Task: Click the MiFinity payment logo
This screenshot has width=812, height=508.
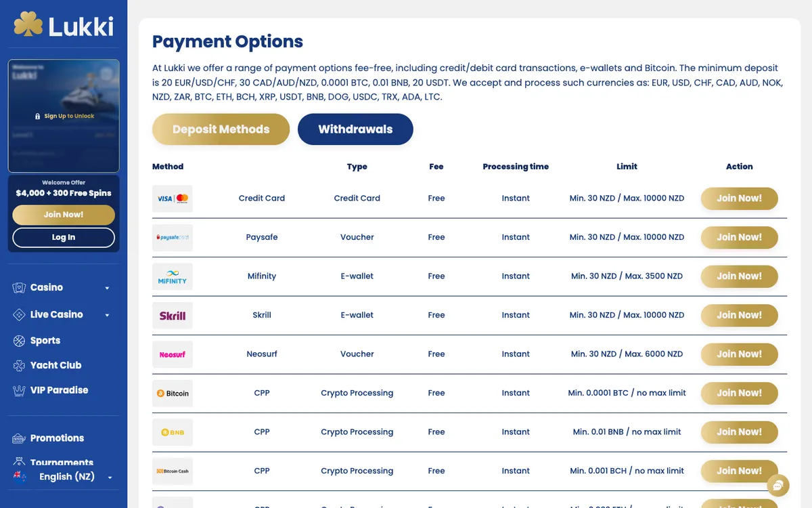Action: click(x=173, y=276)
